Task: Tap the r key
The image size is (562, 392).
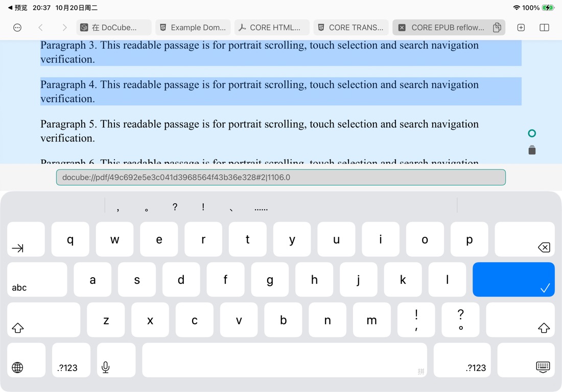Action: 203,239
